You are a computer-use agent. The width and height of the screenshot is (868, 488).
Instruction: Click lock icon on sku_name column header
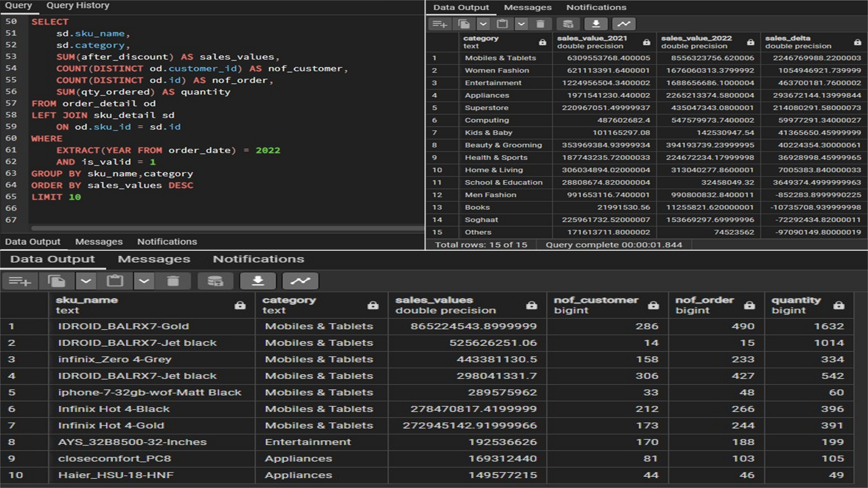pos(240,305)
